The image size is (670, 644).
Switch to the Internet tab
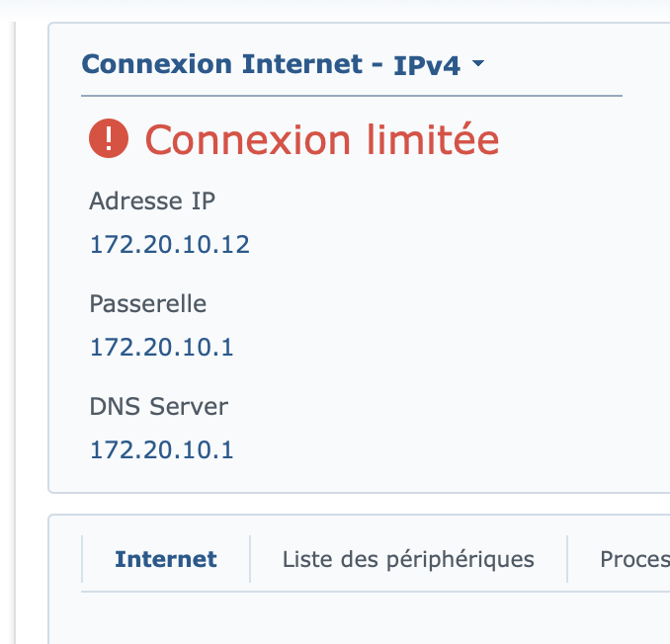166,559
